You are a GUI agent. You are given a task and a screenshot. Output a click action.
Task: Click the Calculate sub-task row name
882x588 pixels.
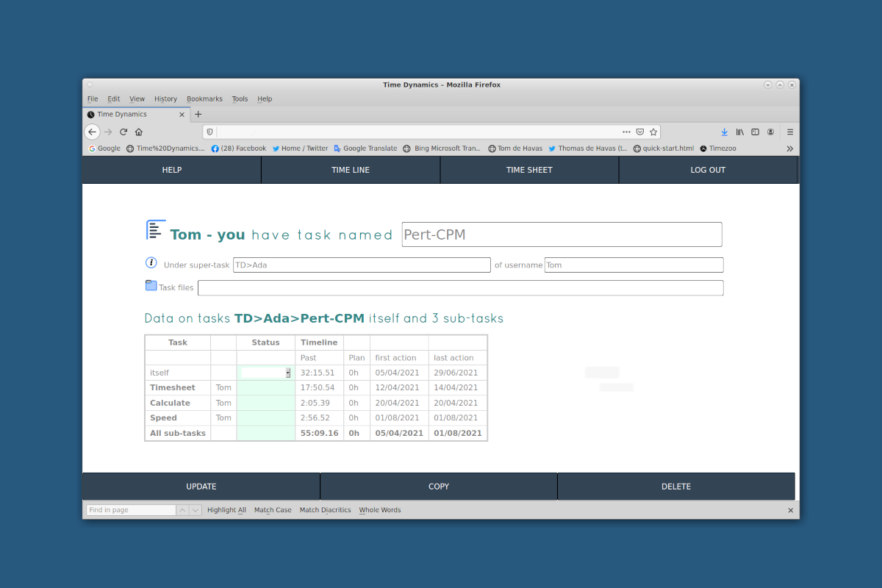coord(170,403)
